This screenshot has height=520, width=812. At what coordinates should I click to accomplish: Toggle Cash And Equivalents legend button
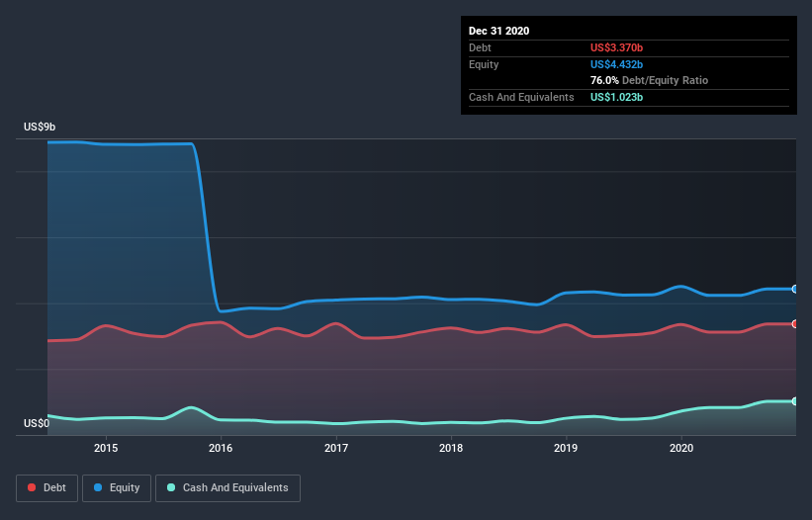point(227,488)
